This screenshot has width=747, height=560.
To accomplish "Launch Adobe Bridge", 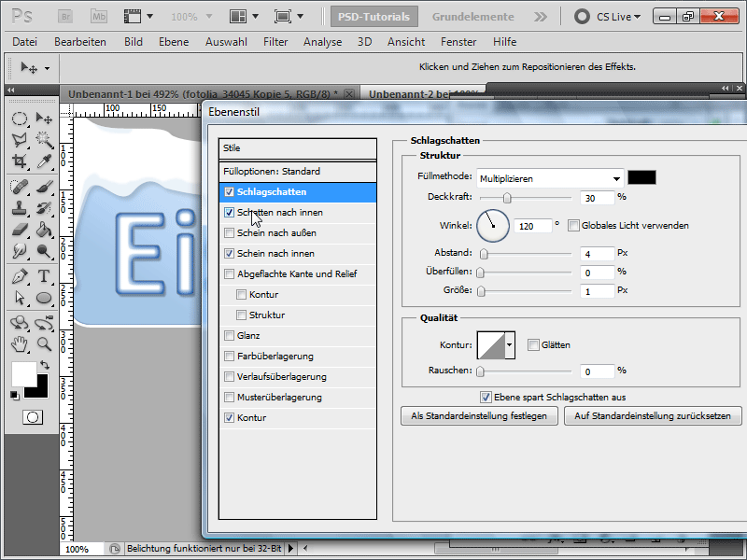I will (x=65, y=17).
